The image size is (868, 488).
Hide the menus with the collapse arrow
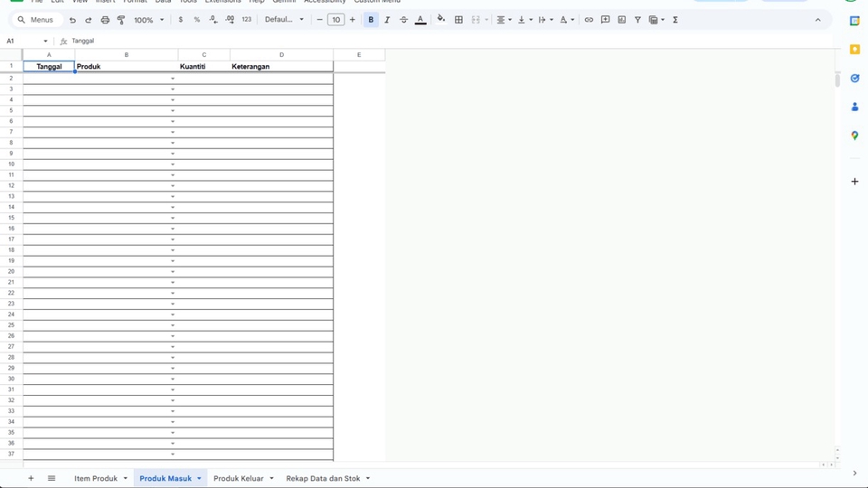(817, 20)
